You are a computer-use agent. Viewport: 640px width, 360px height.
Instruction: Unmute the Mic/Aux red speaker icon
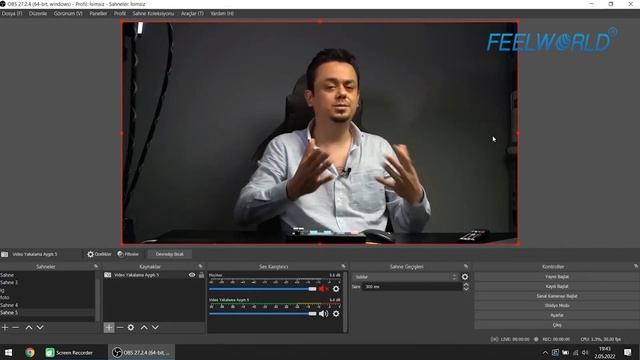click(323, 289)
